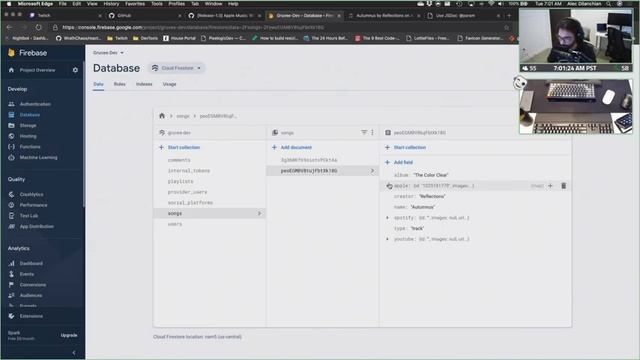Click the Storage folder icon in sidebar

click(x=11, y=125)
